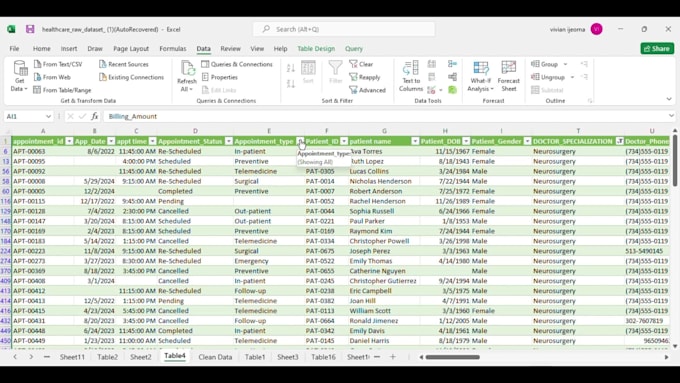Open patient name filter dropdown

tap(415, 141)
